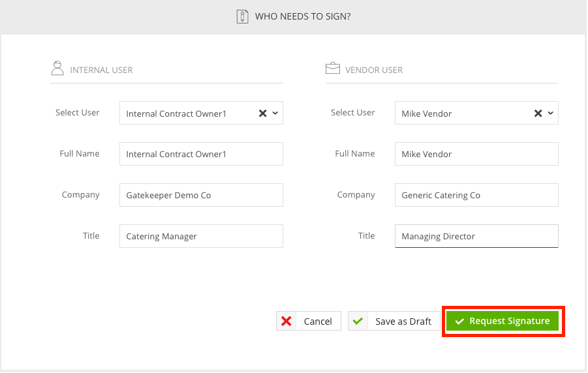This screenshot has height=373, width=588.
Task: Click the person icon beside Internal User
Action: pyautogui.click(x=57, y=68)
